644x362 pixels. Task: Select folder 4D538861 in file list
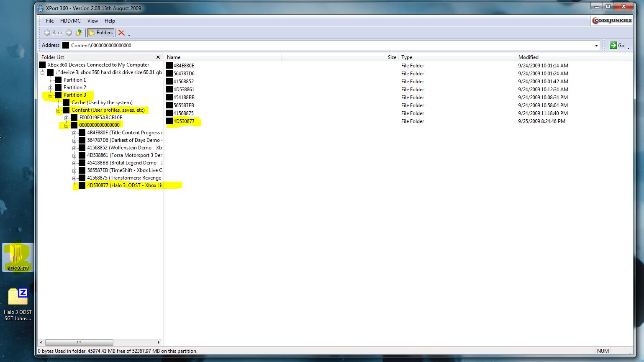pyautogui.click(x=184, y=90)
